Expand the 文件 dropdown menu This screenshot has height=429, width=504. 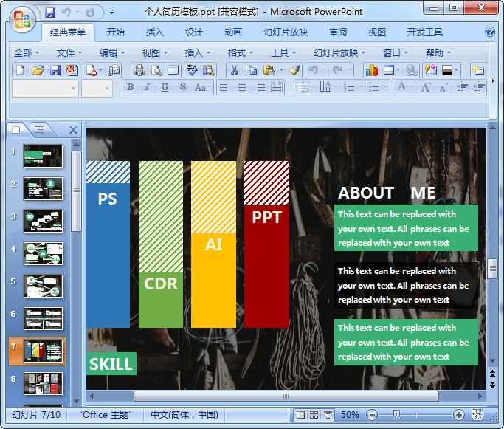pyautogui.click(x=69, y=52)
